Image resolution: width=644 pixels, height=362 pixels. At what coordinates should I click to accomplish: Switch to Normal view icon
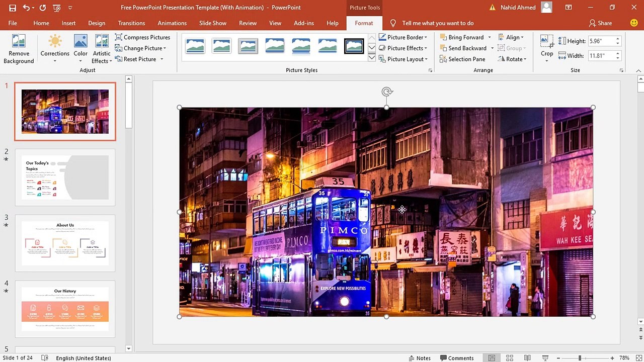492,358
